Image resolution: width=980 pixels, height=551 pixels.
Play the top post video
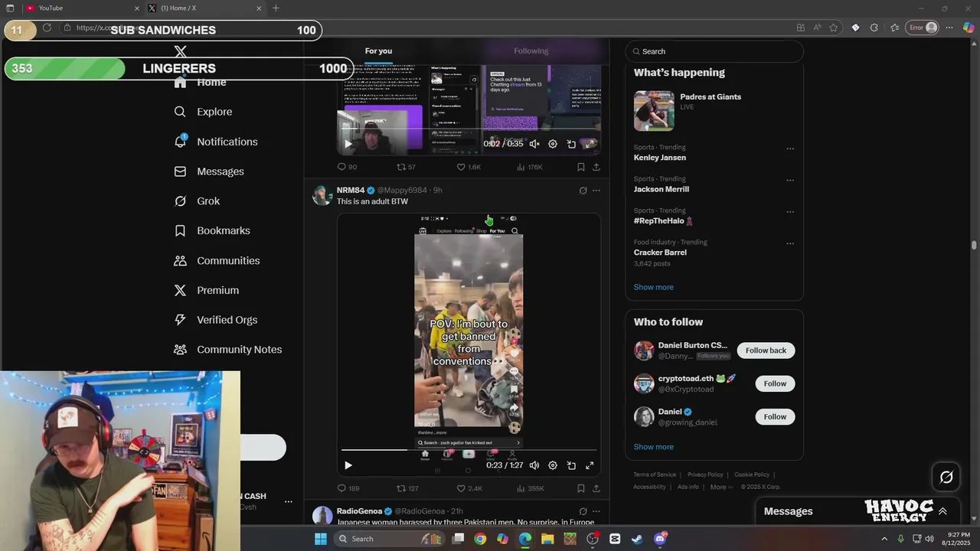coord(348,144)
